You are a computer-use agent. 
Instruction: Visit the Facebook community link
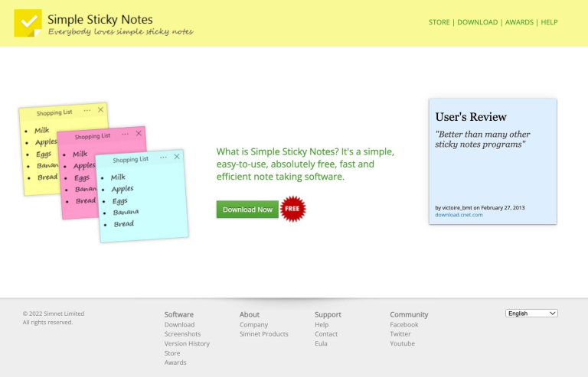click(404, 324)
